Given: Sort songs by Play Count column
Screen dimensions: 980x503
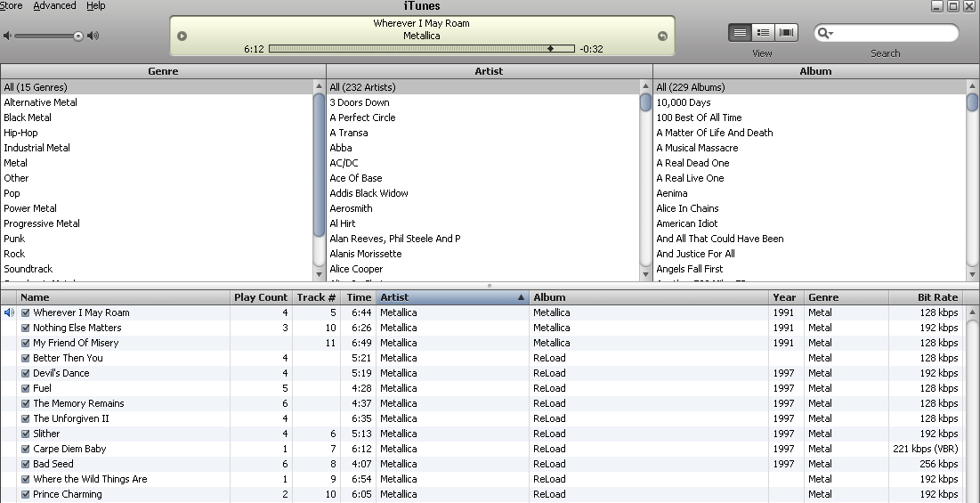Looking at the screenshot, I should (x=261, y=297).
